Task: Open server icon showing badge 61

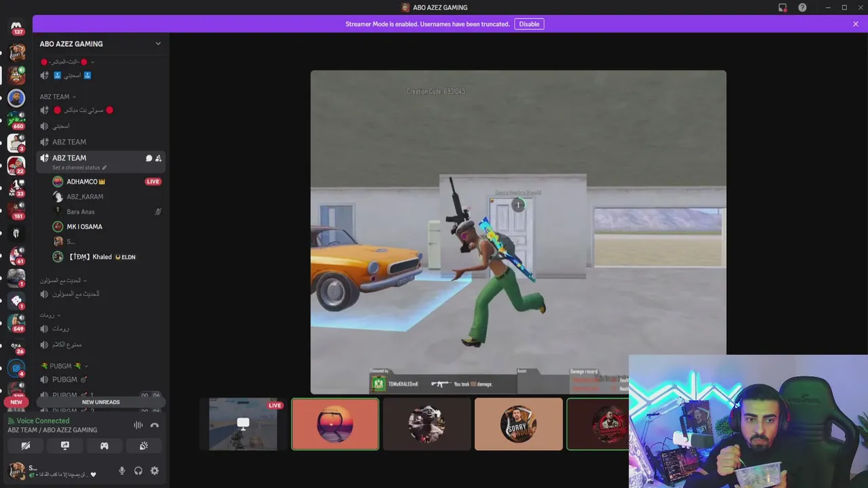Action: pos(16,256)
